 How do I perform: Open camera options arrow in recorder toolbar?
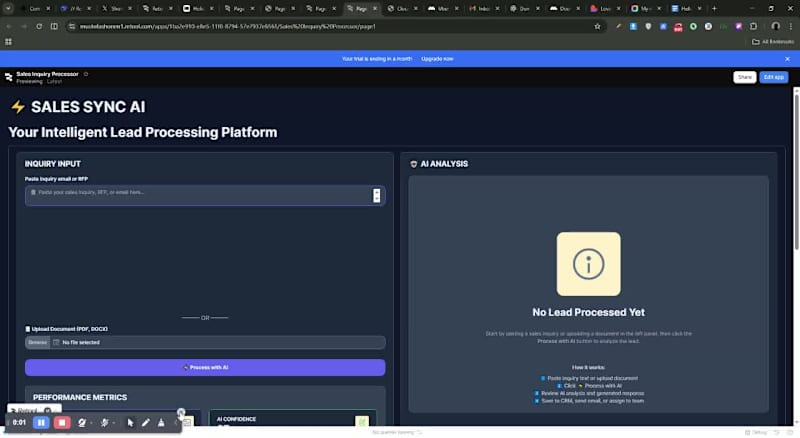pos(91,423)
